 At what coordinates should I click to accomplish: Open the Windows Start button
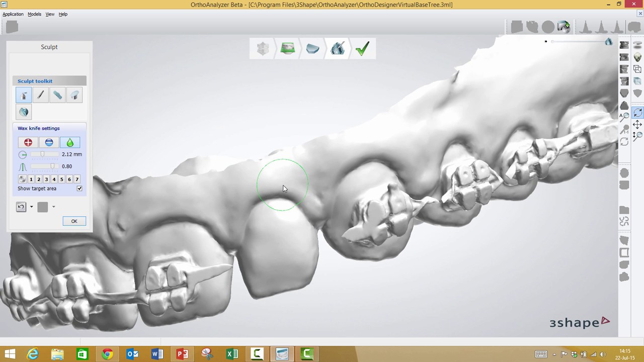[x=10, y=354]
